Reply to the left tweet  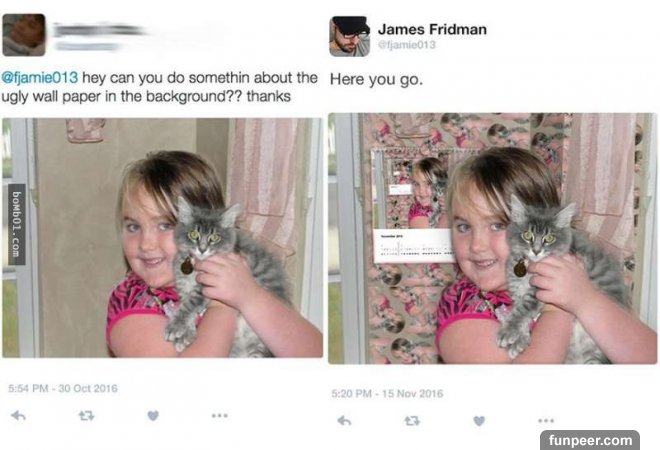tap(19, 416)
